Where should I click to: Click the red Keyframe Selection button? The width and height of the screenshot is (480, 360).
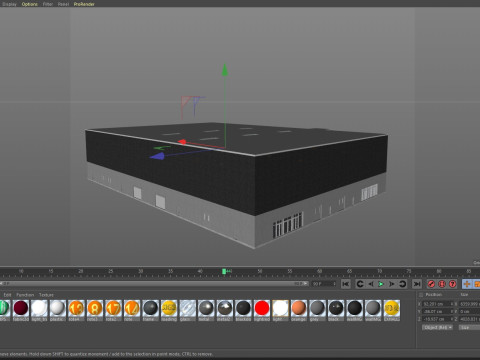(453, 284)
